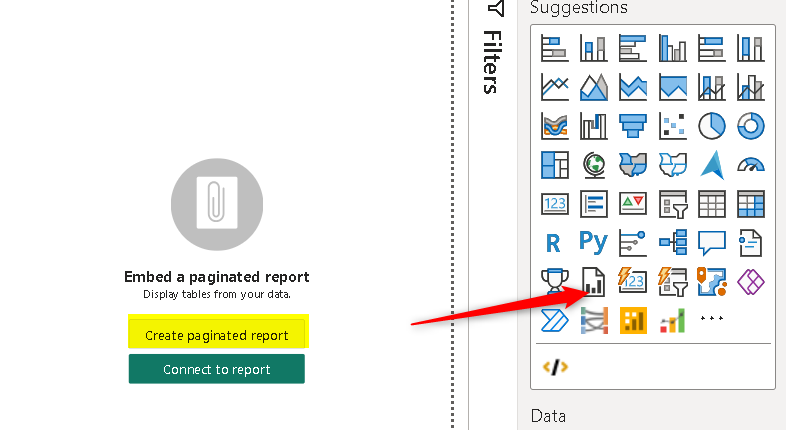786x430 pixels.
Task: Add the Power Apps visual
Action: point(750,281)
